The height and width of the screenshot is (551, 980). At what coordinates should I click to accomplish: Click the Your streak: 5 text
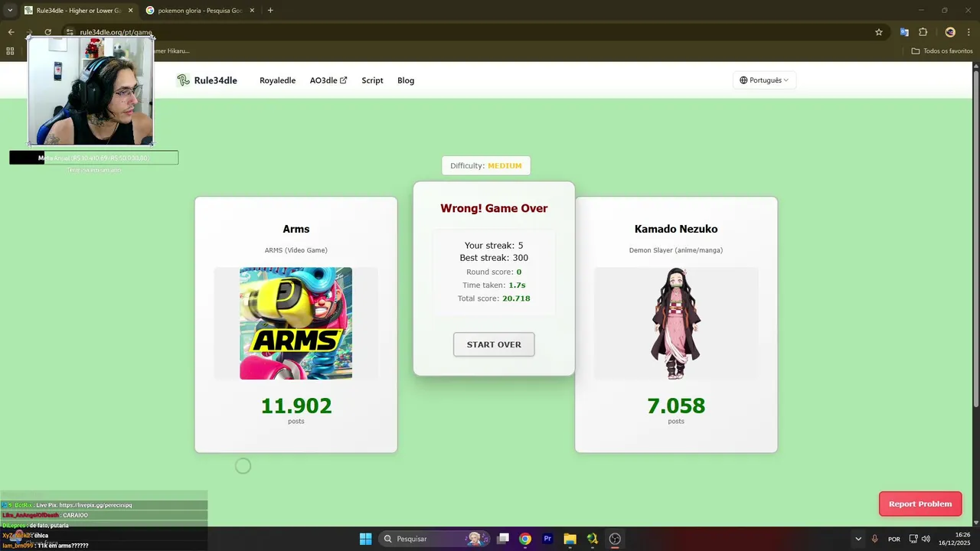[494, 246]
